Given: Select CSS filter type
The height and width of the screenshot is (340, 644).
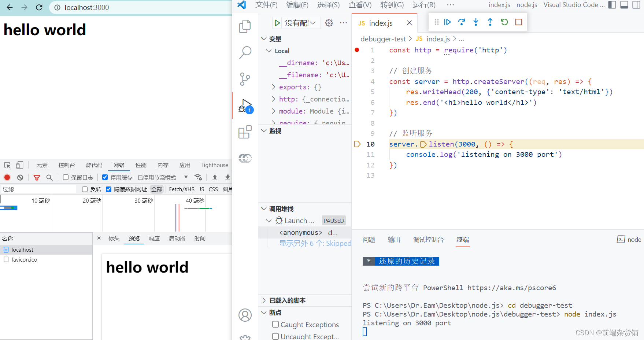Looking at the screenshot, I should pyautogui.click(x=213, y=189).
